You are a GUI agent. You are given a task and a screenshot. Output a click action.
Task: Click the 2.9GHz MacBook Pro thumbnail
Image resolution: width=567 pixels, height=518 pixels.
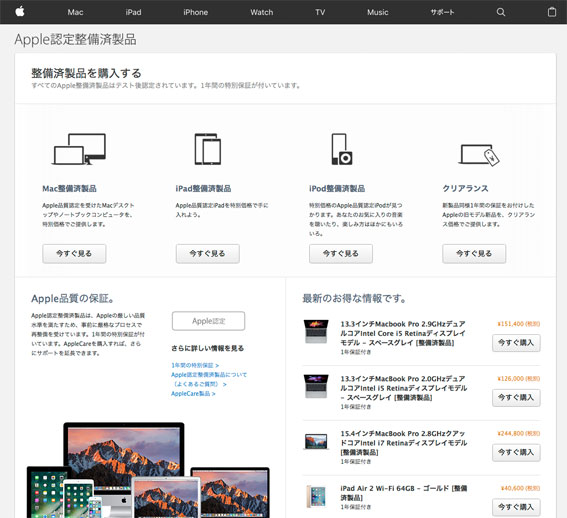[316, 331]
